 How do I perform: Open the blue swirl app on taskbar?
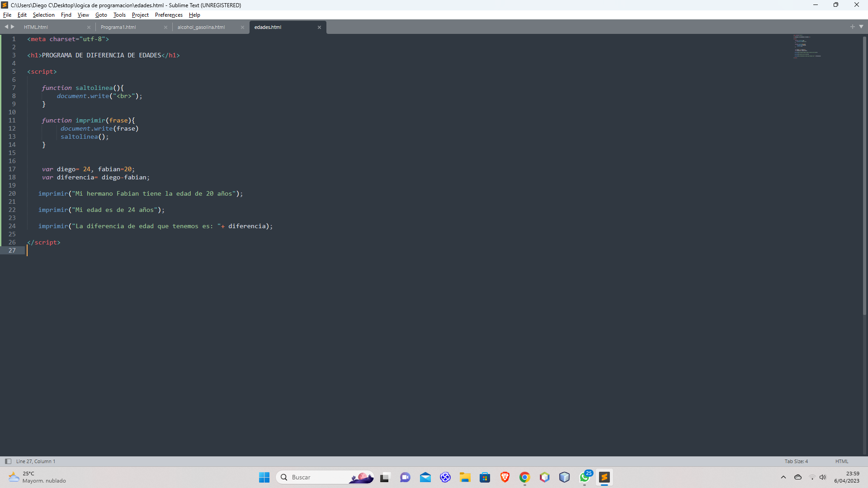pyautogui.click(x=445, y=477)
